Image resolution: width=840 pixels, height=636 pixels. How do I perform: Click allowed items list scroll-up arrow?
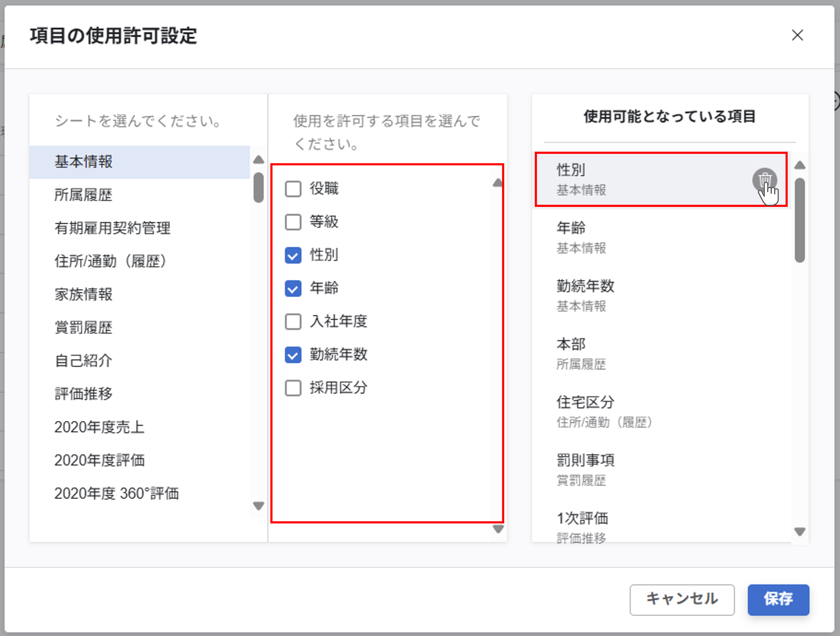coord(800,165)
